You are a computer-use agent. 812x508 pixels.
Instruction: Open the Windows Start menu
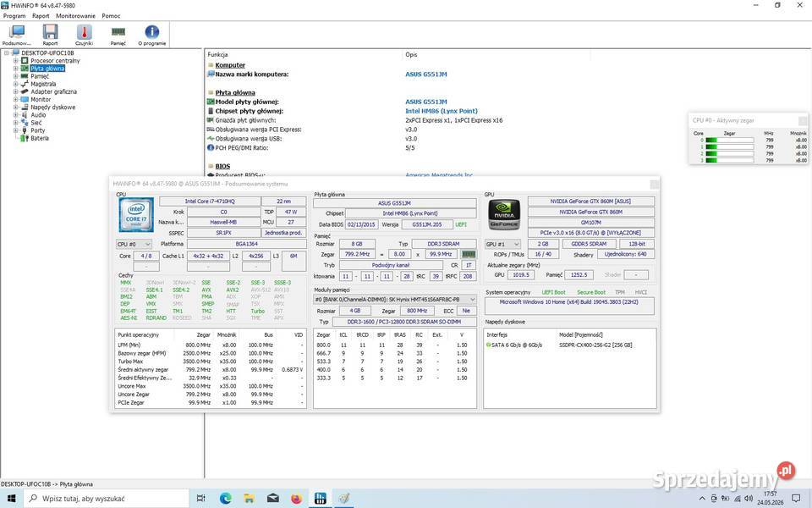11,499
